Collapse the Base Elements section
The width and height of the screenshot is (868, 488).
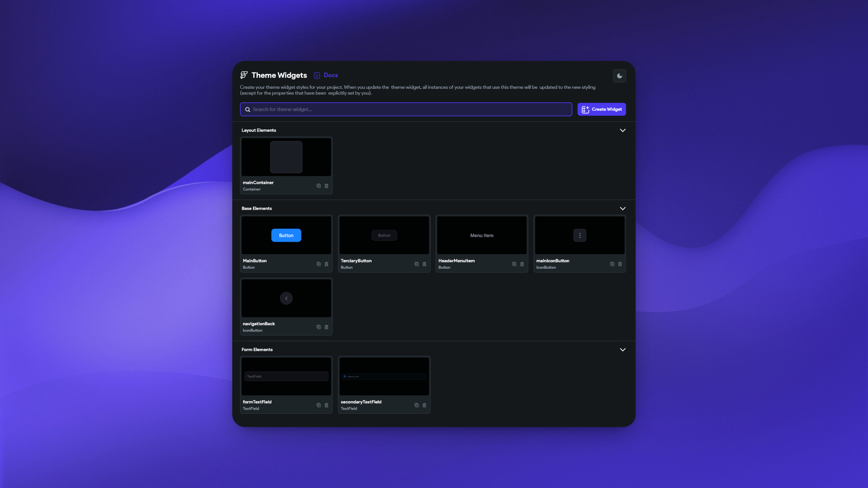623,208
